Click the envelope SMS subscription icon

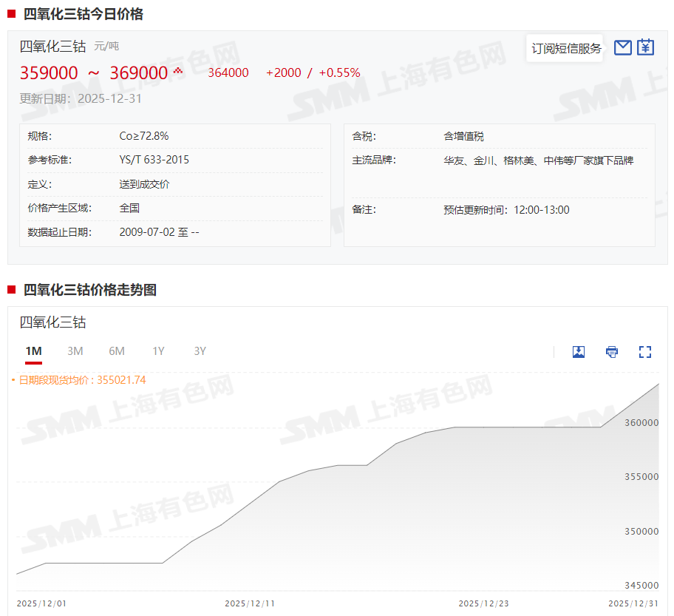coord(623,48)
